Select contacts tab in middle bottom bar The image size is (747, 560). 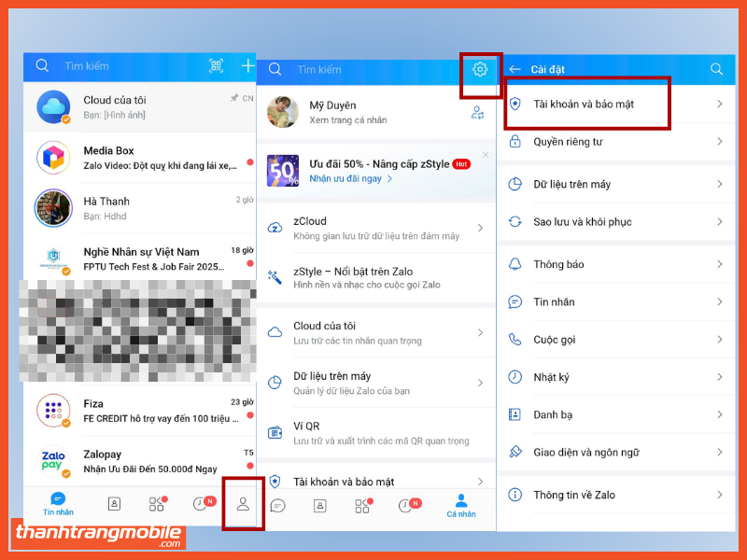pos(319,506)
